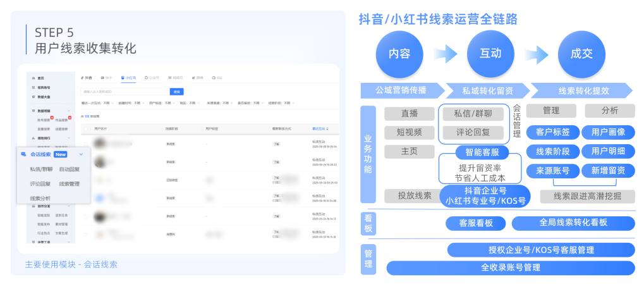Screen dimensions: 644x284
Task: Open the 线索阶段 filter dropdown
Action: pos(281,103)
